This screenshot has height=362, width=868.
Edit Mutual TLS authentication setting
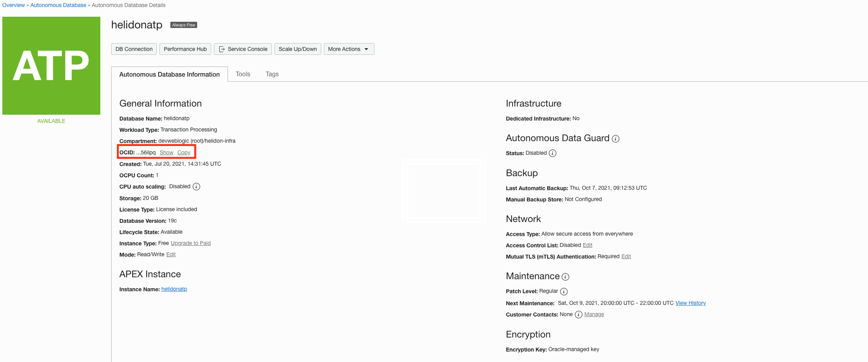[x=626, y=256]
